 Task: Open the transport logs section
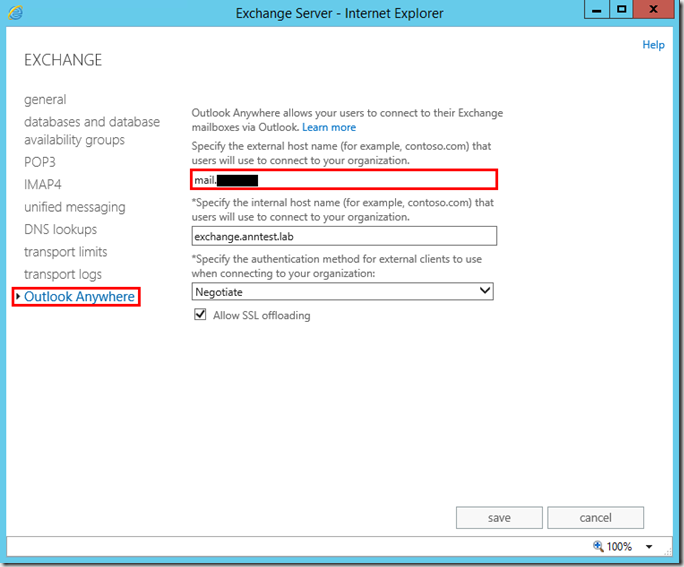click(x=62, y=274)
